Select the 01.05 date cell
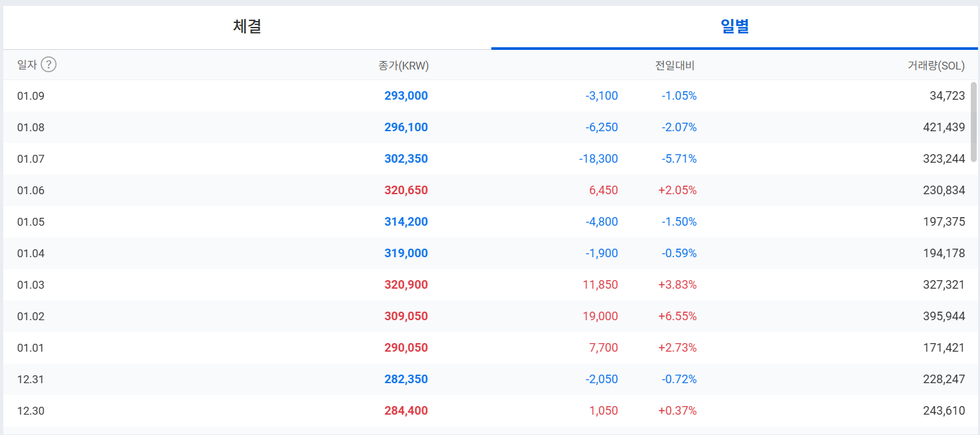The height and width of the screenshot is (435, 980). (31, 222)
